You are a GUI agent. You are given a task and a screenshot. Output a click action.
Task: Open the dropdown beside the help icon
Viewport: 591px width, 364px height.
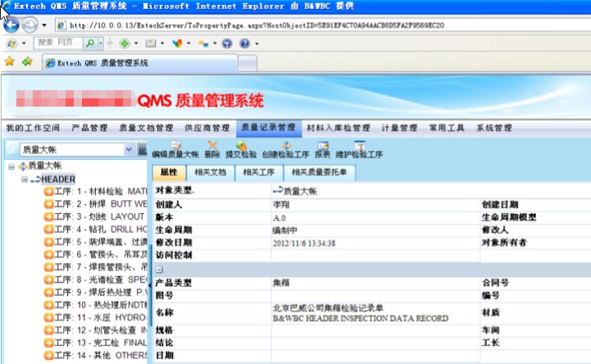pos(257,43)
